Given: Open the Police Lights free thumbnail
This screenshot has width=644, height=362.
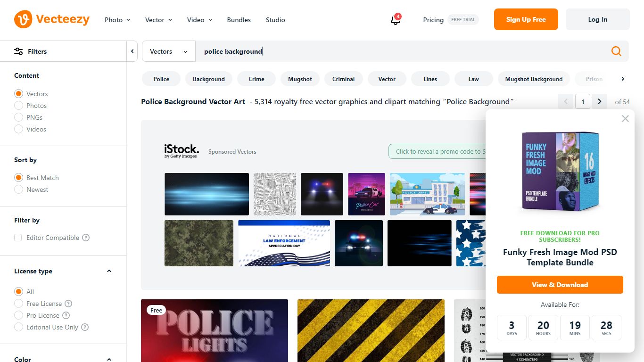Looking at the screenshot, I should (215, 330).
